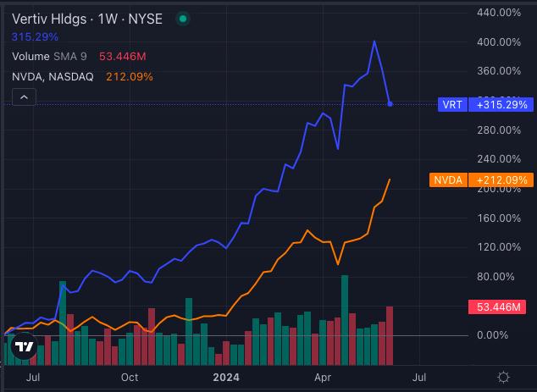Select the NVDA, NASDAQ comparison legend
The width and height of the screenshot is (537, 392).
click(54, 77)
